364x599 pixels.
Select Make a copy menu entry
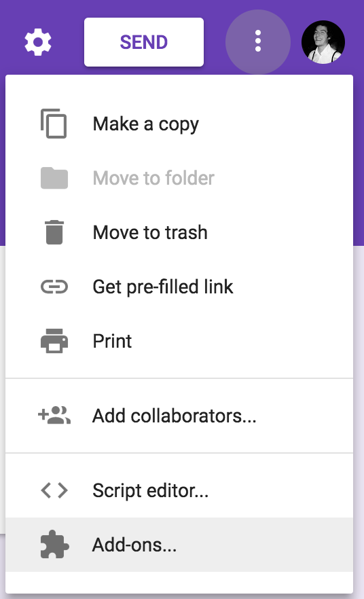click(179, 124)
